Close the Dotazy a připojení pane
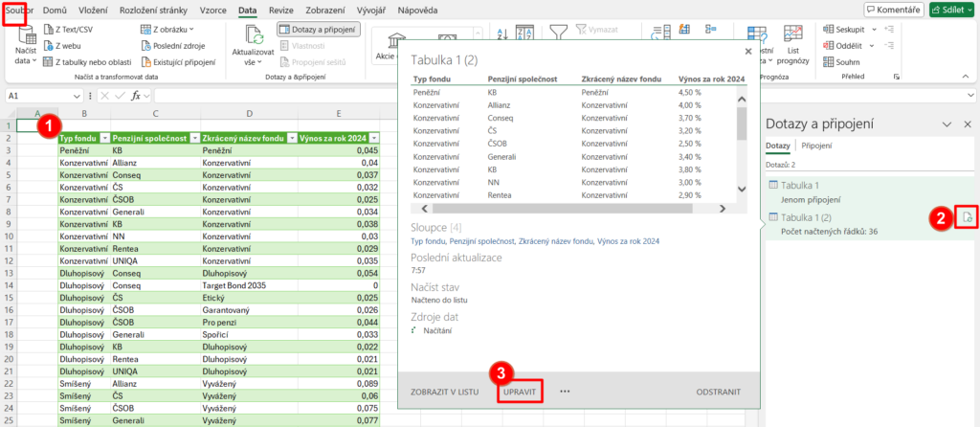Viewport: 980px width, 427px height. (x=968, y=124)
